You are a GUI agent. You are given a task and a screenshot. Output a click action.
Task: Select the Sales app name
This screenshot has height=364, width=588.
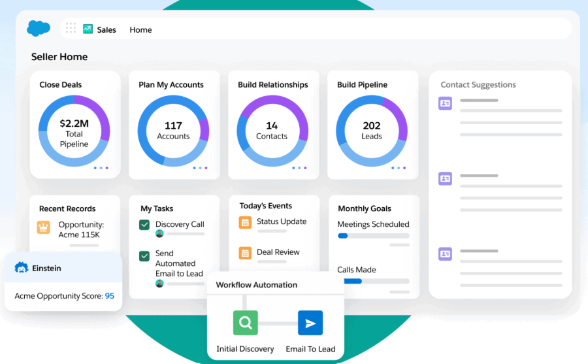click(106, 29)
